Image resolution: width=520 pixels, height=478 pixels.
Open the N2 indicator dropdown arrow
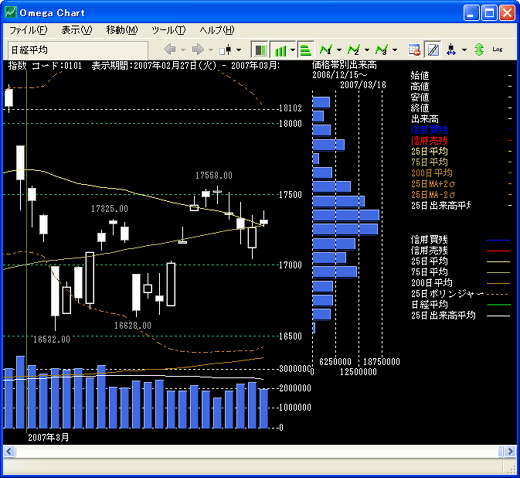pyautogui.click(x=367, y=50)
